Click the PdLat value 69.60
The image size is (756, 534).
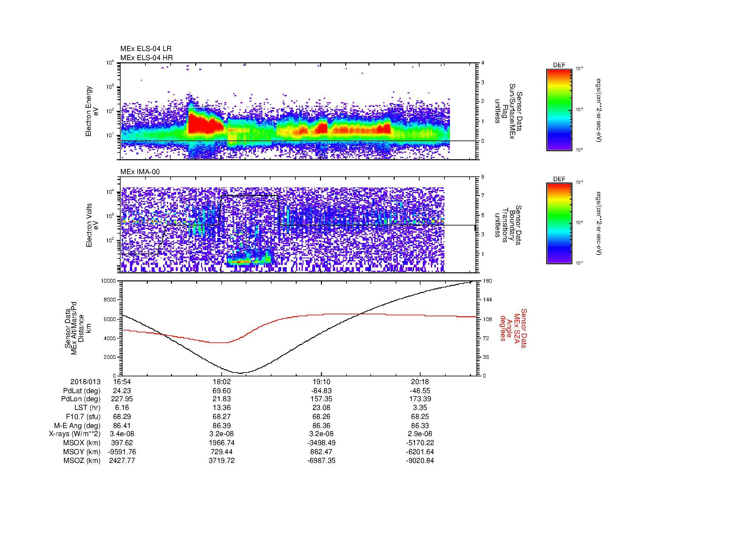pos(222,391)
